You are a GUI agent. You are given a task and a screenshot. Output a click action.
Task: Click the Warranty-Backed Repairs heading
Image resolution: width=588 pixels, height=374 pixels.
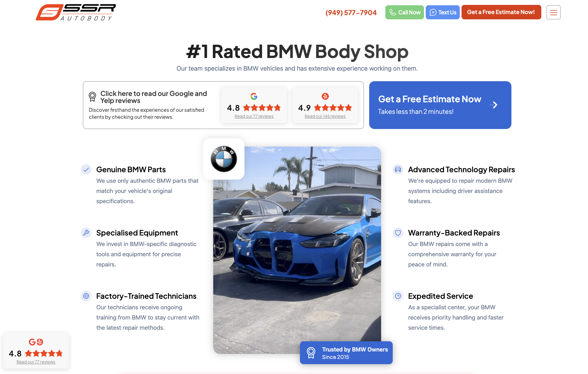pyautogui.click(x=454, y=233)
